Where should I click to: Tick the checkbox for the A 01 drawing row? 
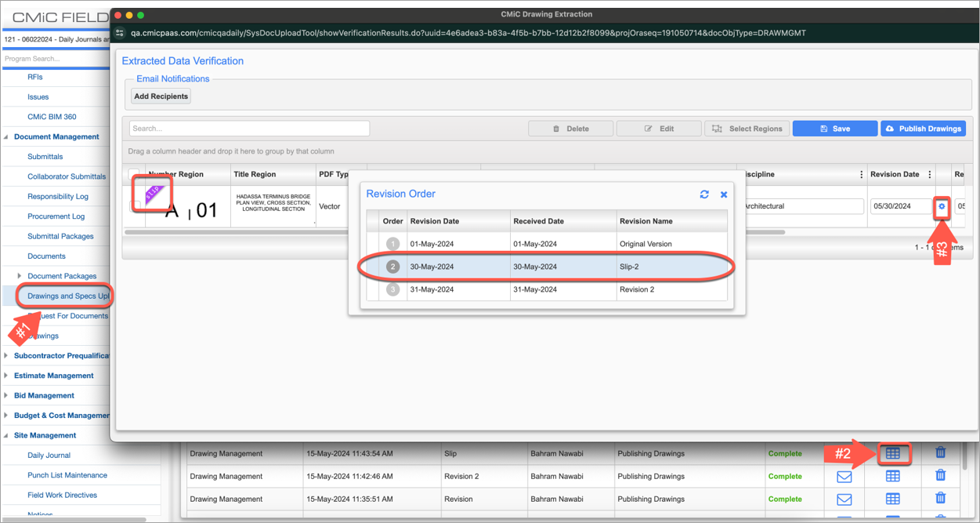tap(136, 205)
